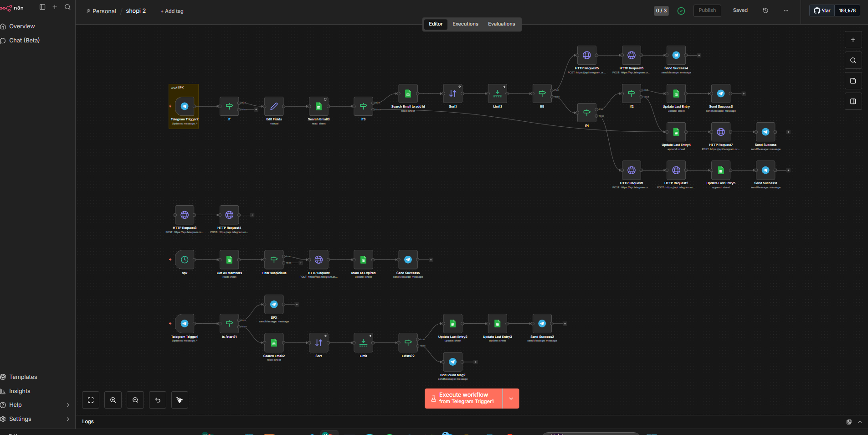Tidy up the workflow nodes
The width and height of the screenshot is (868, 435).
pos(180,400)
